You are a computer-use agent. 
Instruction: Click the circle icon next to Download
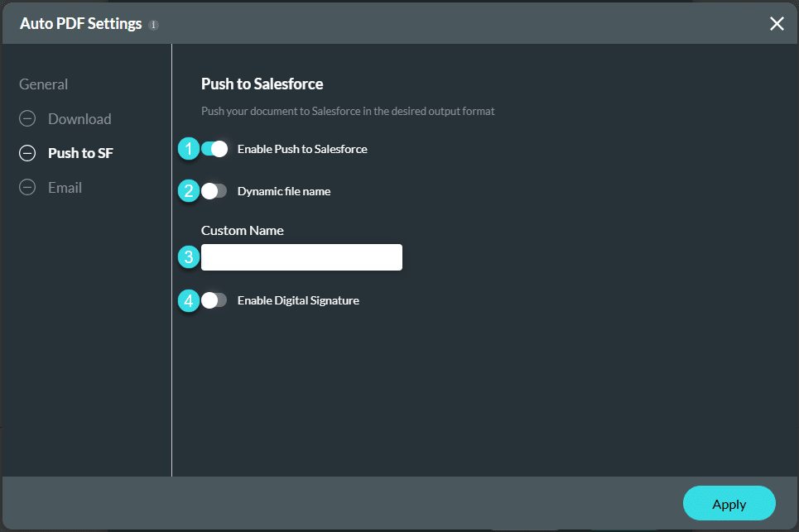[27, 118]
